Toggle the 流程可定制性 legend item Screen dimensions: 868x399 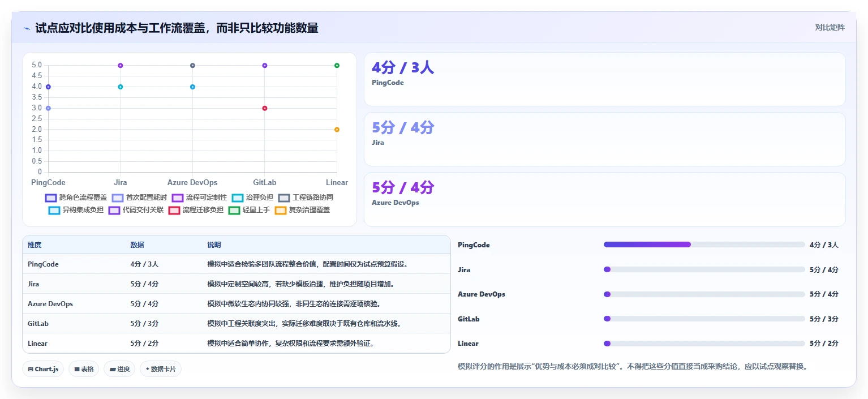[x=200, y=198]
